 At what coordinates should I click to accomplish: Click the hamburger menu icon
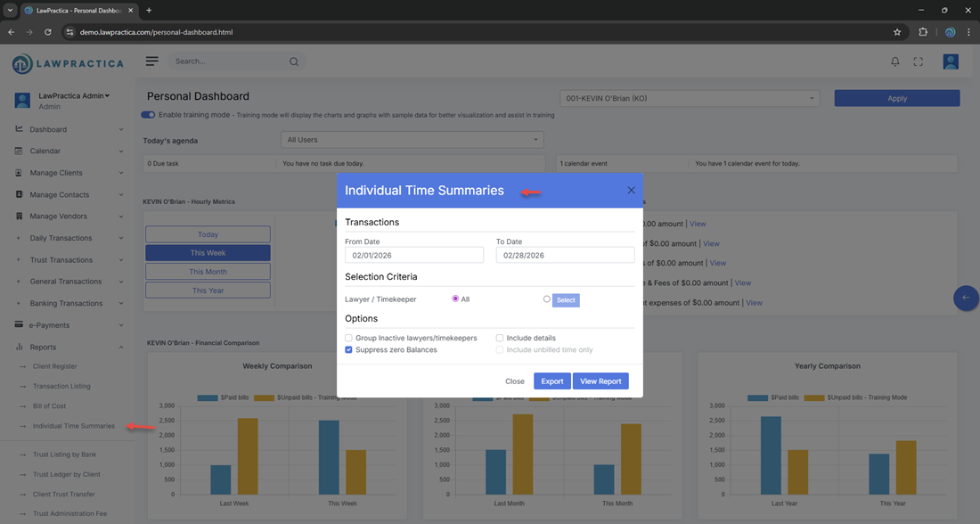pos(152,61)
